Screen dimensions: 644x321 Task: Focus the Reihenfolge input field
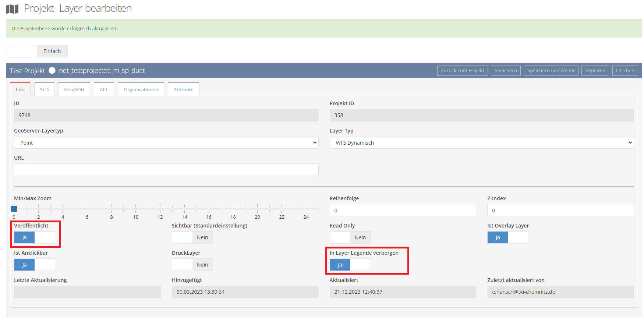pos(403,211)
